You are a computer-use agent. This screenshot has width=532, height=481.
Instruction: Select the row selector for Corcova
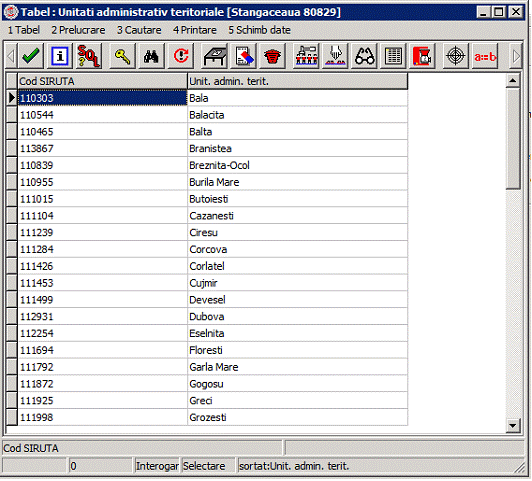pos(12,249)
